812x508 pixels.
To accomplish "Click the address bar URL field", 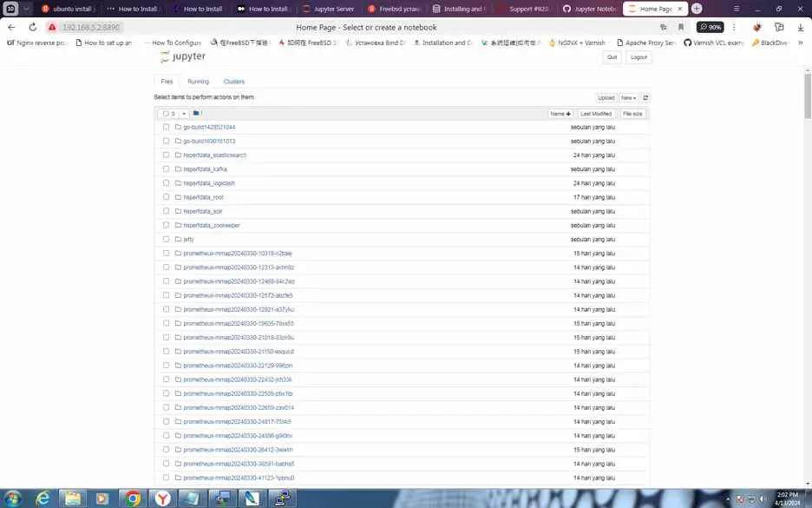I will (x=90, y=27).
